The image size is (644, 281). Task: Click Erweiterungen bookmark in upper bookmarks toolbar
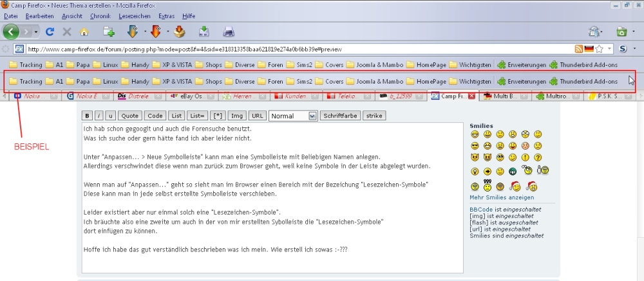[522, 65]
